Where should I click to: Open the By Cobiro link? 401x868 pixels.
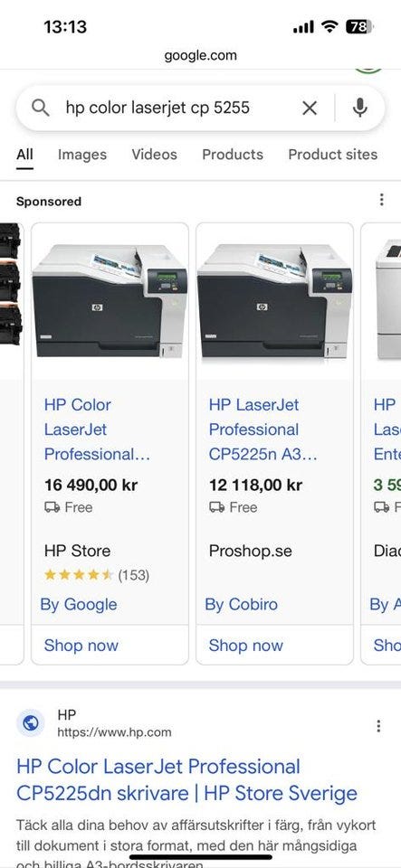pyautogui.click(x=242, y=605)
